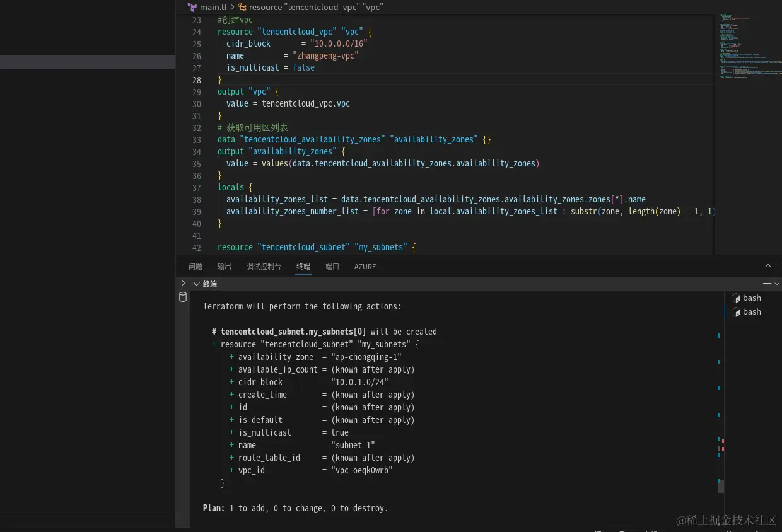Click the output "vpc" { line

pos(248,92)
